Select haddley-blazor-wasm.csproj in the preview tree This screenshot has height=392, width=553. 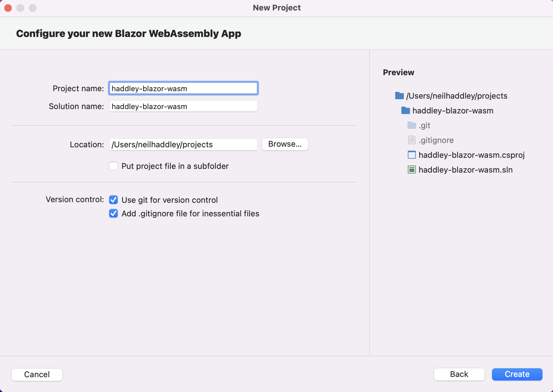471,155
